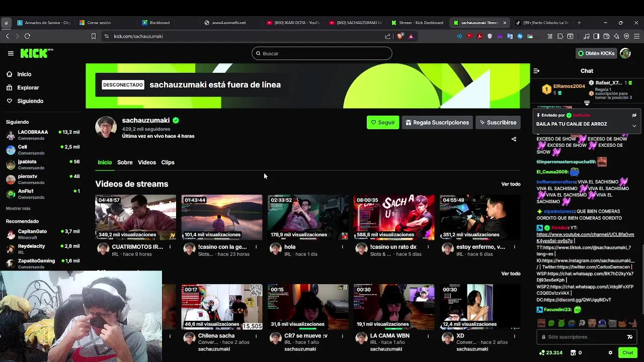Open options menu for !casino con la ge... video
The width and height of the screenshot is (644, 362).
pos(256,247)
